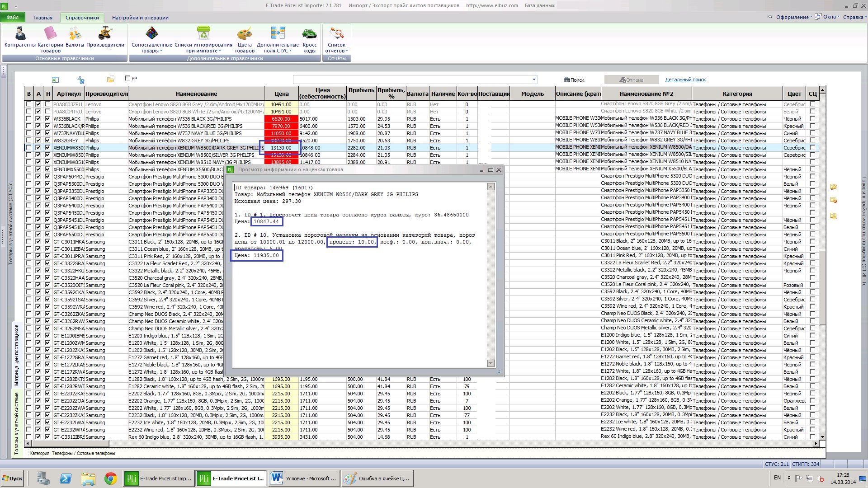Click the Сопоставленные товары cube icon
Screen dimensions: 868x488
152,33
